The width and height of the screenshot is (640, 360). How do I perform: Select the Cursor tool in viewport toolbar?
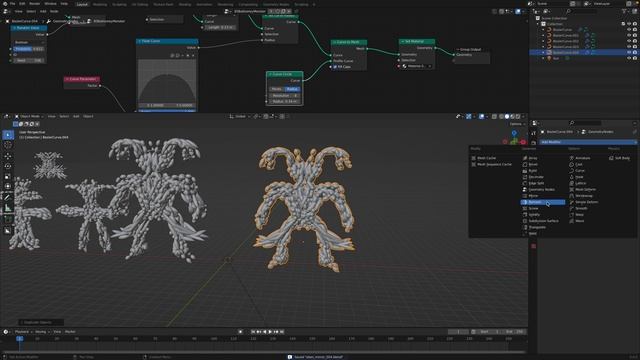coord(8,145)
